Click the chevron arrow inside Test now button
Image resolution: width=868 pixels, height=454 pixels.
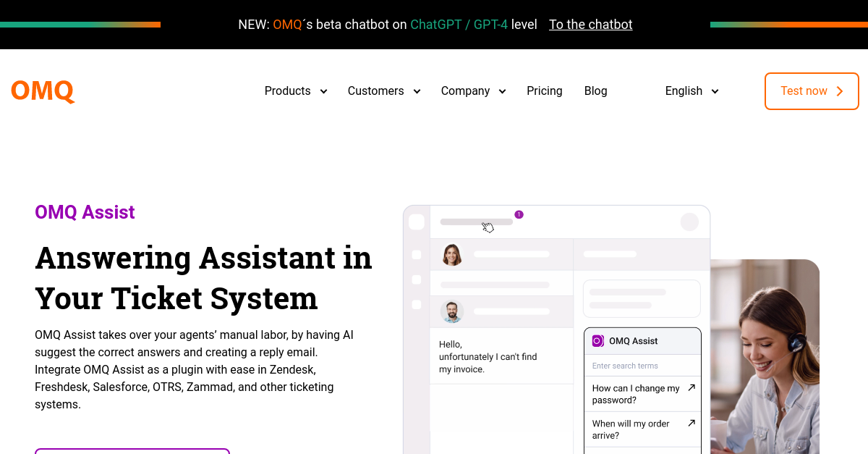pos(840,91)
